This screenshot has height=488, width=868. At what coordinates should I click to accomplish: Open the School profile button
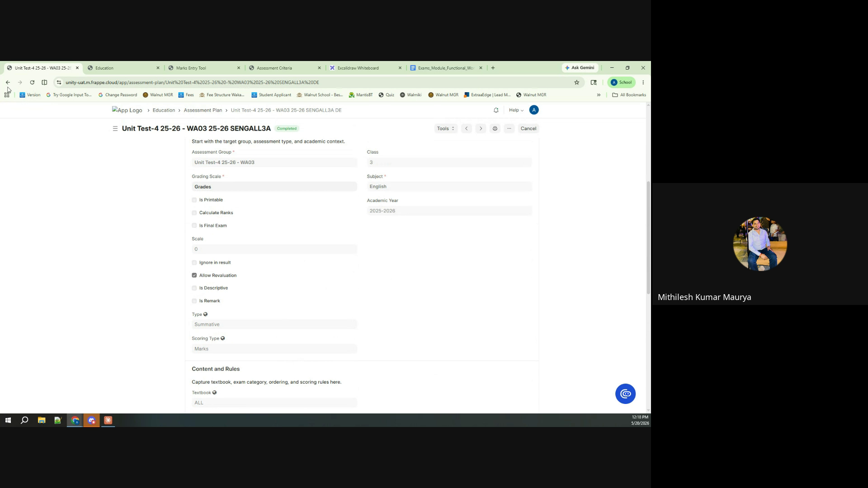622,82
